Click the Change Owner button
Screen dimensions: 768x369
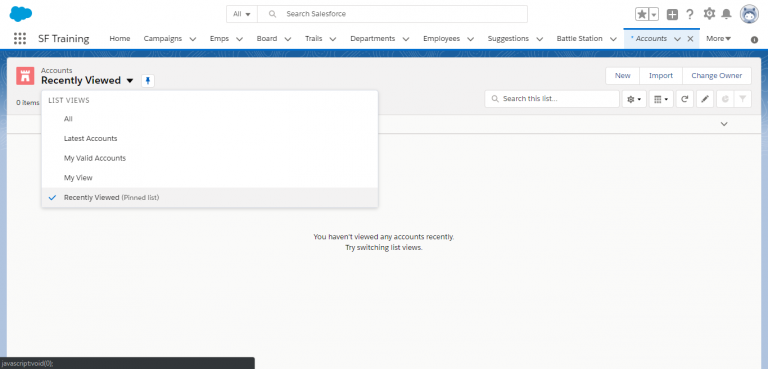tap(717, 75)
